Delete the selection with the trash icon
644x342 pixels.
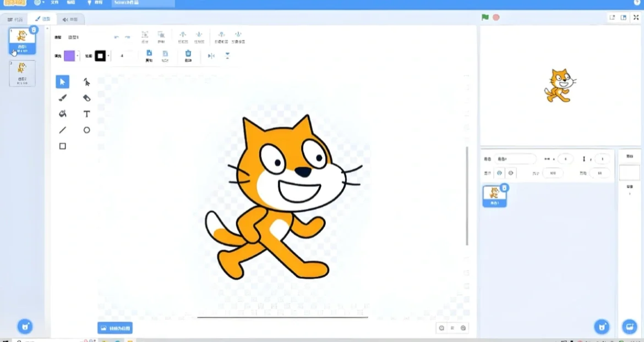pyautogui.click(x=188, y=52)
